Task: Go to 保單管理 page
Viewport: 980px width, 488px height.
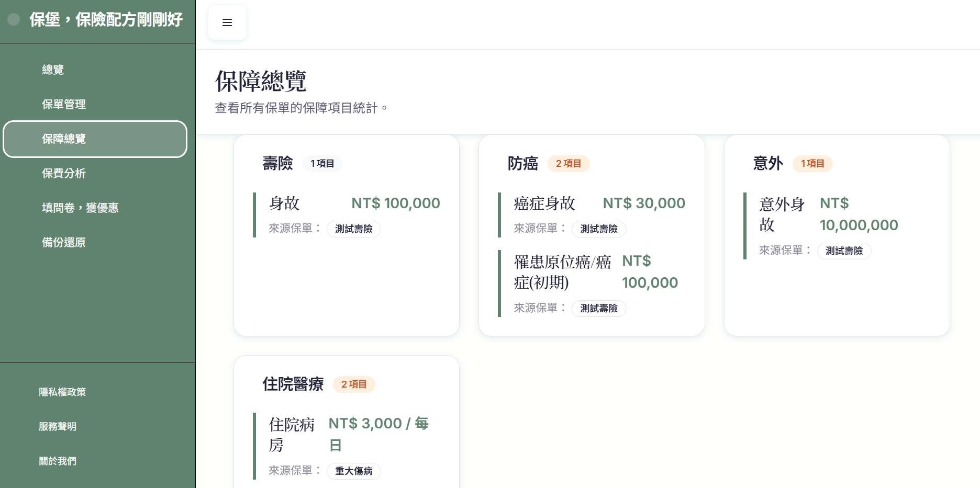Action: [64, 104]
